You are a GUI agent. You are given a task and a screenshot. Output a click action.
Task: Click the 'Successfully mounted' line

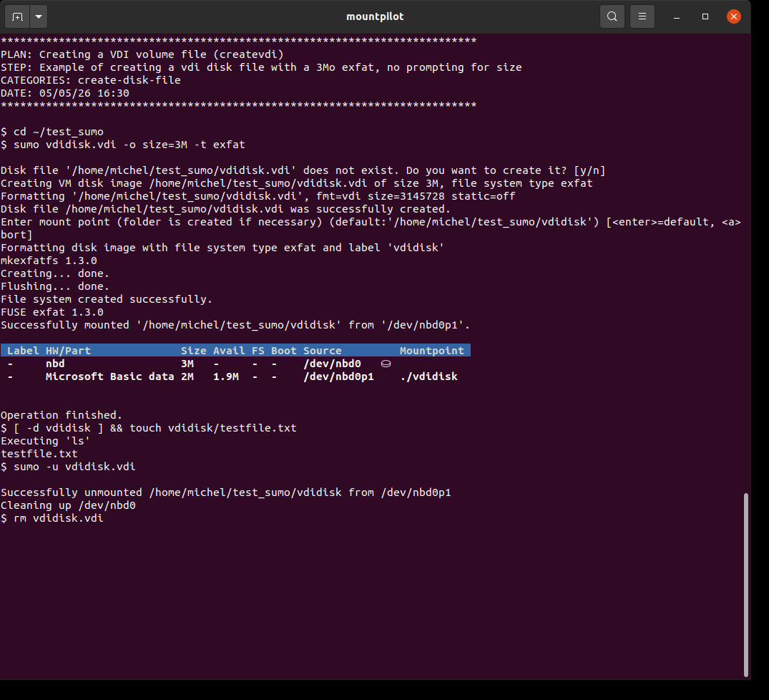pyautogui.click(x=235, y=325)
